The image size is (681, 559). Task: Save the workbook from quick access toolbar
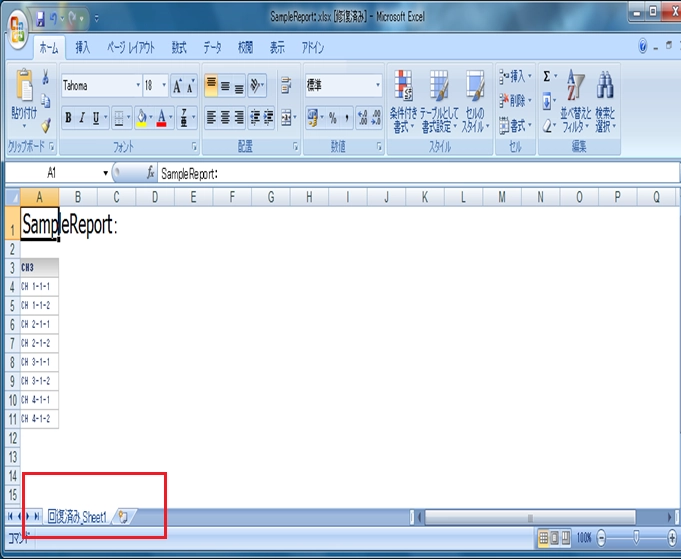[40, 19]
